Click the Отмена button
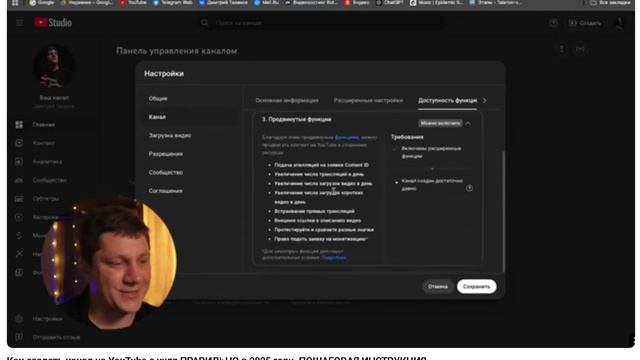 click(x=438, y=287)
